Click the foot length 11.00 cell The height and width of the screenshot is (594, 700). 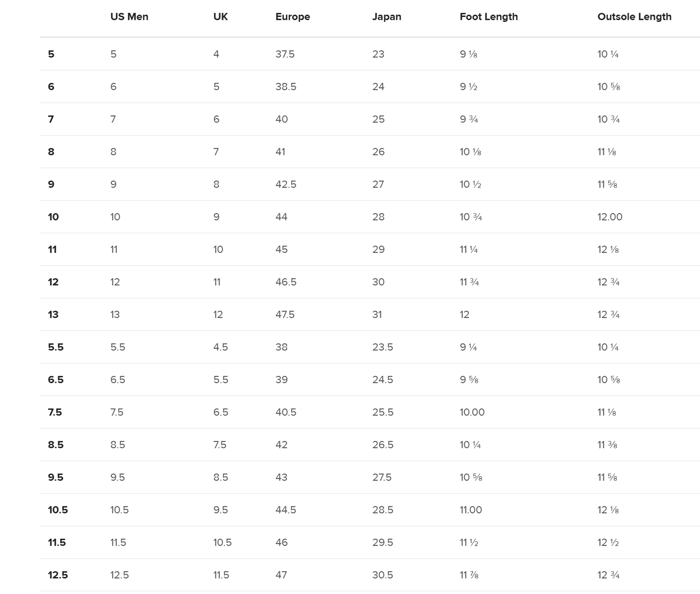471,510
